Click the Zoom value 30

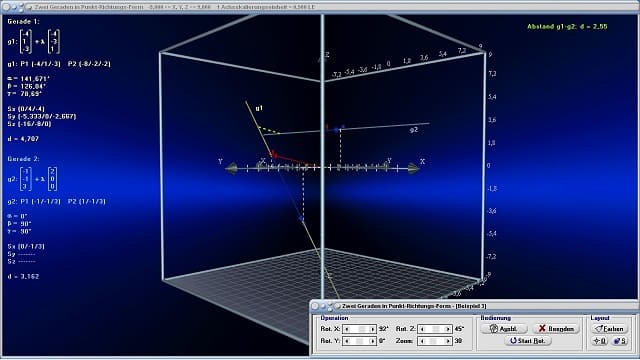point(458,341)
